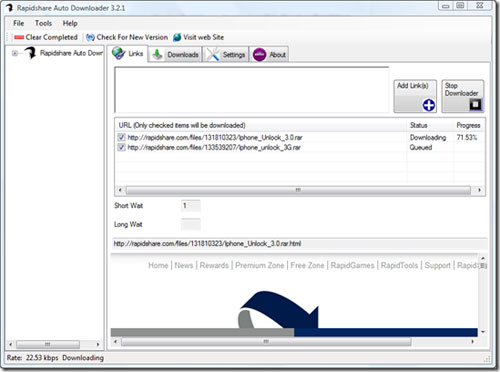This screenshot has width=500, height=372.
Task: Click tree panel scroll right arrow
Action: coord(98,344)
